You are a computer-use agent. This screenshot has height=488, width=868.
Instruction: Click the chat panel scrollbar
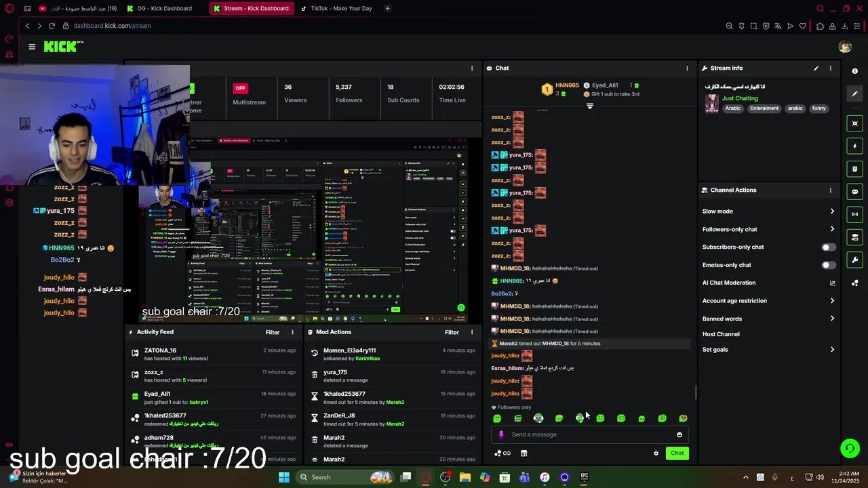[x=696, y=392]
